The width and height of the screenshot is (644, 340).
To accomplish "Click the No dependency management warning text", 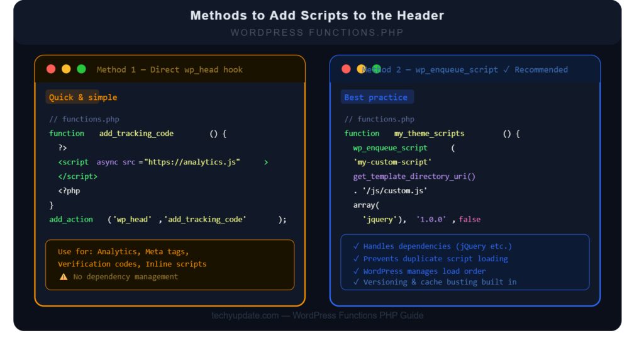I will click(x=126, y=276).
